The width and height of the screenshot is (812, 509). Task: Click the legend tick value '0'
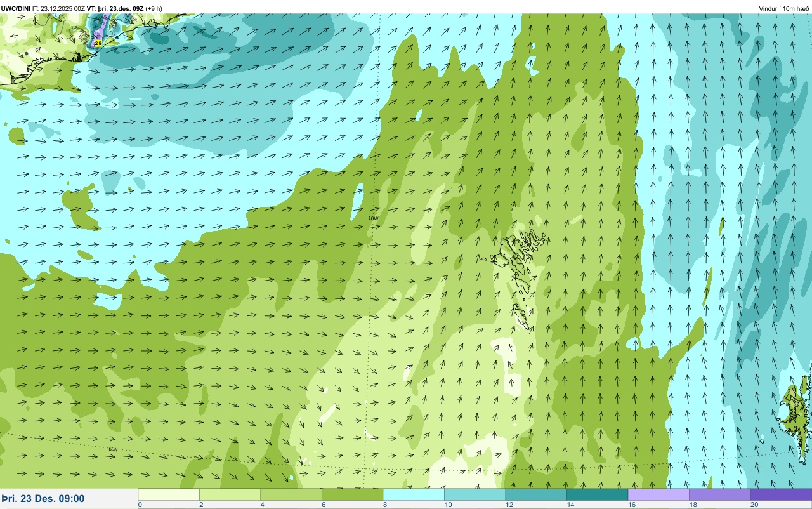tap(140, 505)
